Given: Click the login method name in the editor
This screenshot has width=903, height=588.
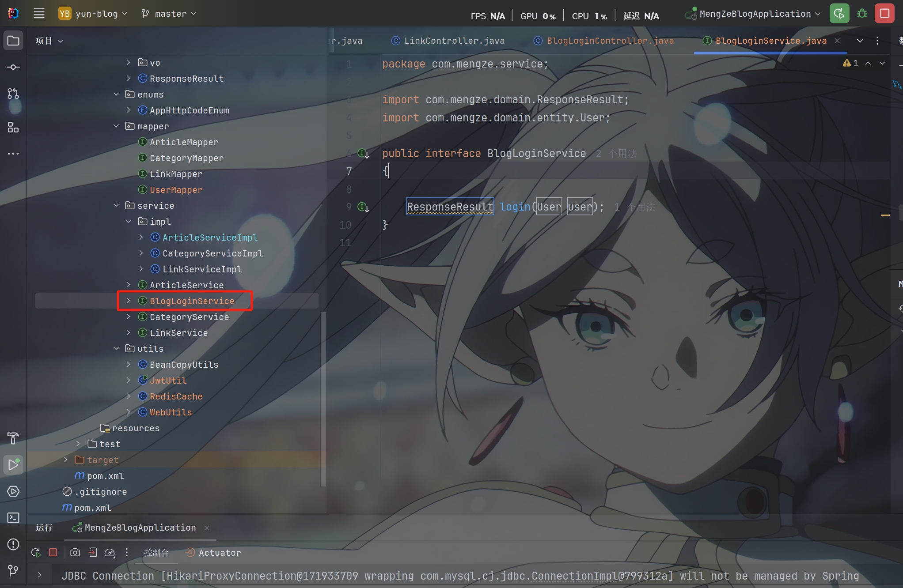Looking at the screenshot, I should (515, 207).
